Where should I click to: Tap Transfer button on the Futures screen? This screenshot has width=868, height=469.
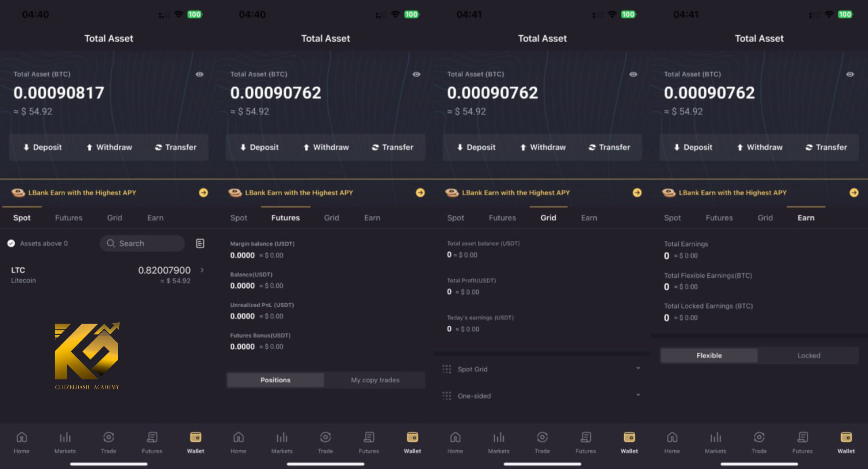click(393, 147)
